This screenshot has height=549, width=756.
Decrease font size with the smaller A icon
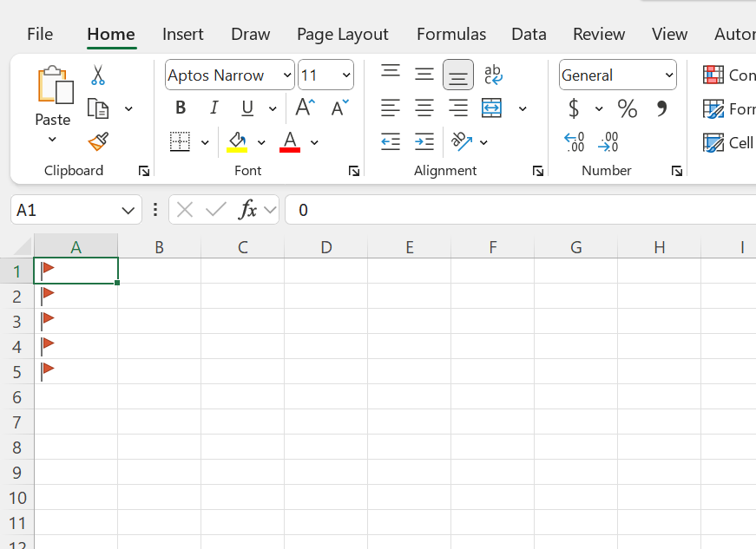[x=340, y=108]
